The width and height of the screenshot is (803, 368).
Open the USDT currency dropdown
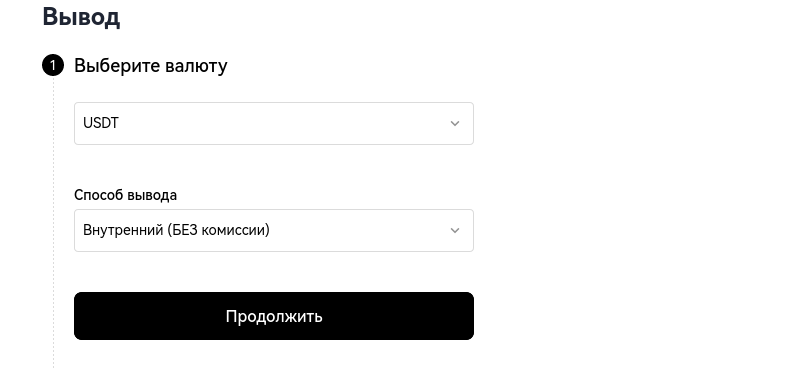[x=274, y=123]
